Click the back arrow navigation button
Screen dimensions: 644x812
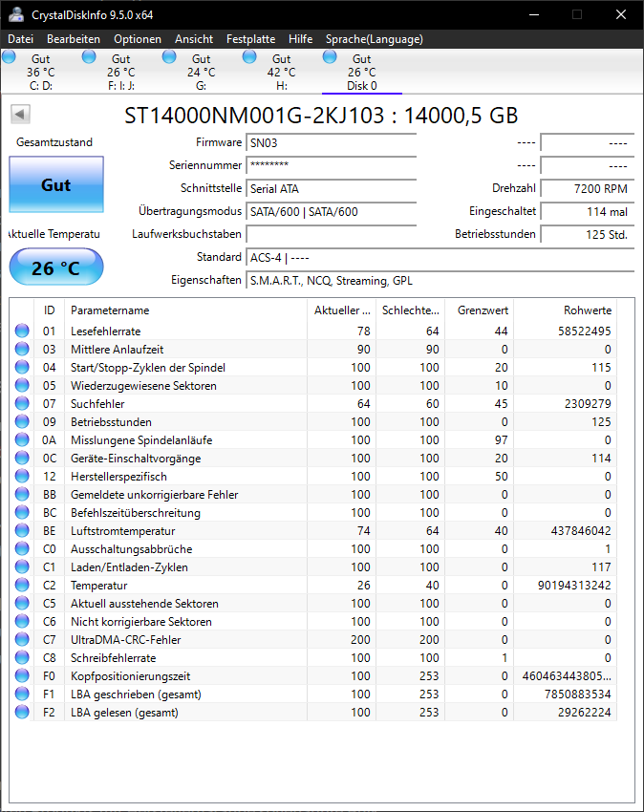(x=19, y=113)
